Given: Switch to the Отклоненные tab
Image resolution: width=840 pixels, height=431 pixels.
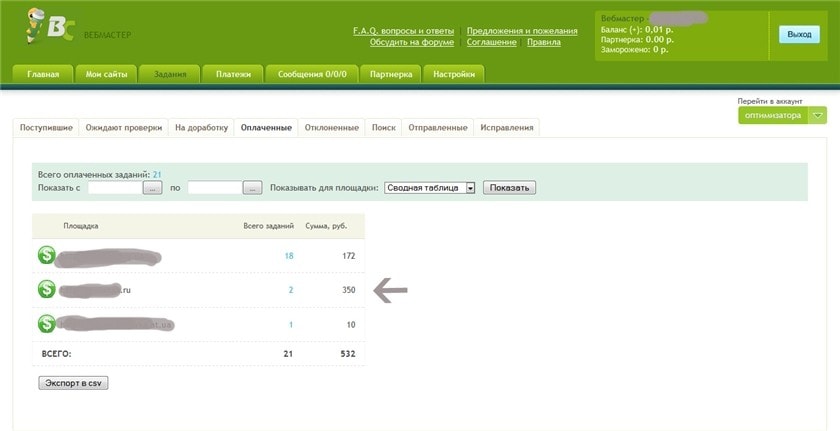Looking at the screenshot, I should tap(332, 128).
